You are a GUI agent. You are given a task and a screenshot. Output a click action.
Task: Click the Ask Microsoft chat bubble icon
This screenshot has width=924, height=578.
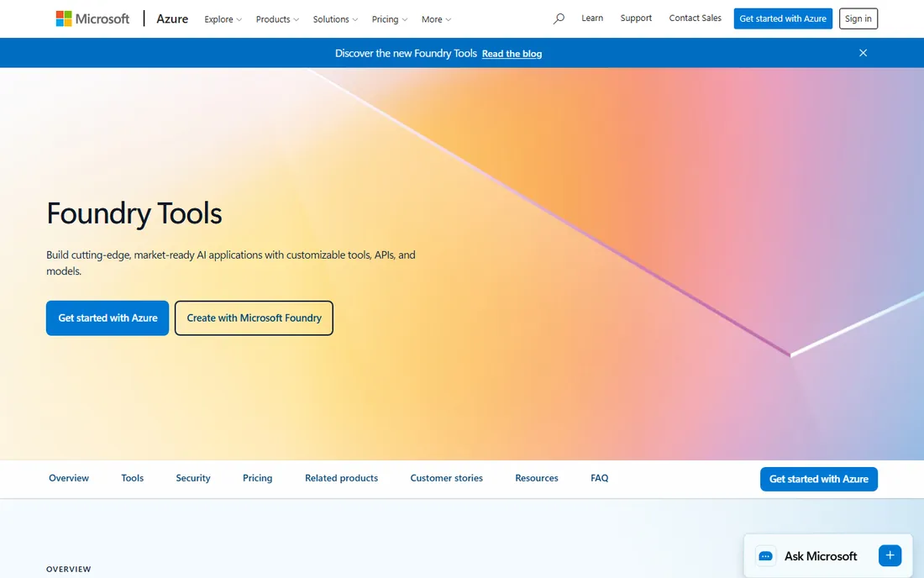pos(765,556)
